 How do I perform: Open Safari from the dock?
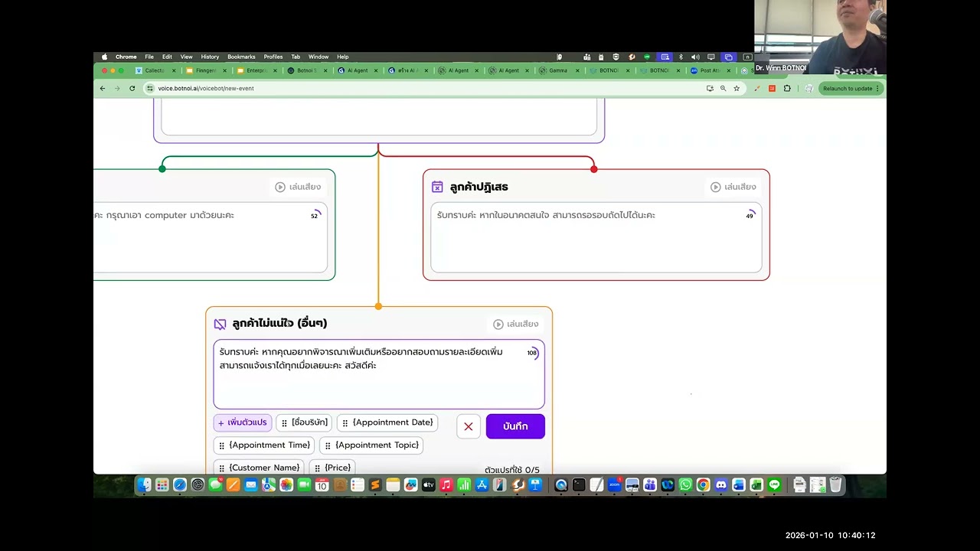pyautogui.click(x=180, y=484)
